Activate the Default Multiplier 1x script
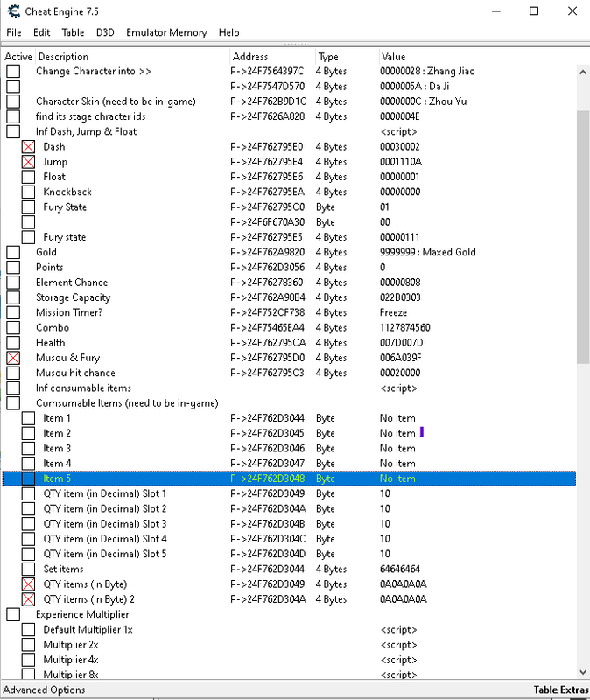Image resolution: width=590 pixels, height=700 pixels. click(29, 629)
